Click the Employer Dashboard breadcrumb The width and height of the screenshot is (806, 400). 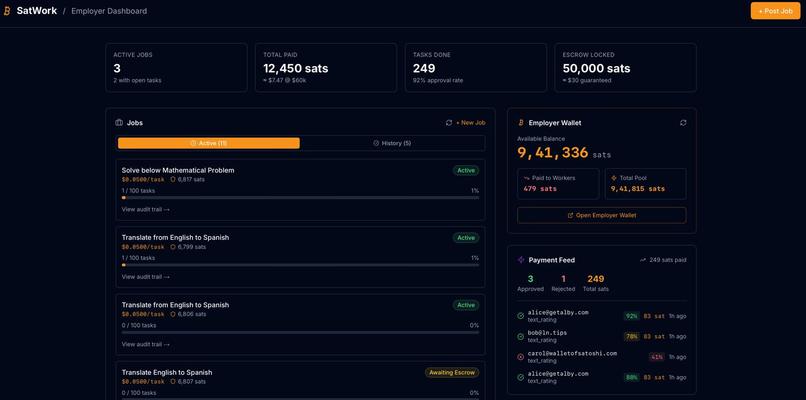click(109, 11)
